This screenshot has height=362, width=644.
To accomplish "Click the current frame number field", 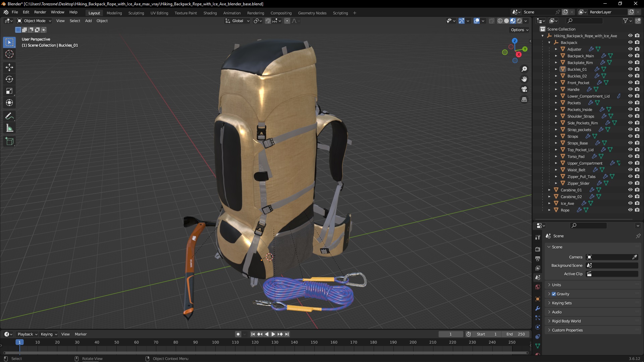I will 450,334.
